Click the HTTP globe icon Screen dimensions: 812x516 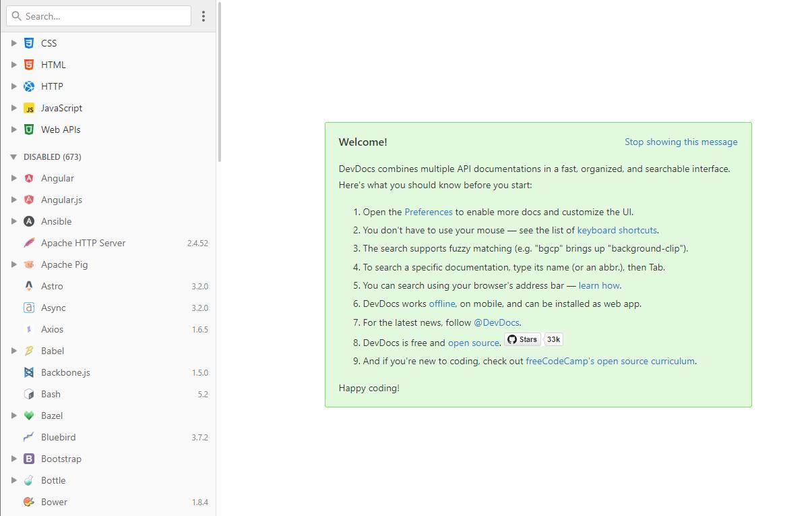[29, 86]
